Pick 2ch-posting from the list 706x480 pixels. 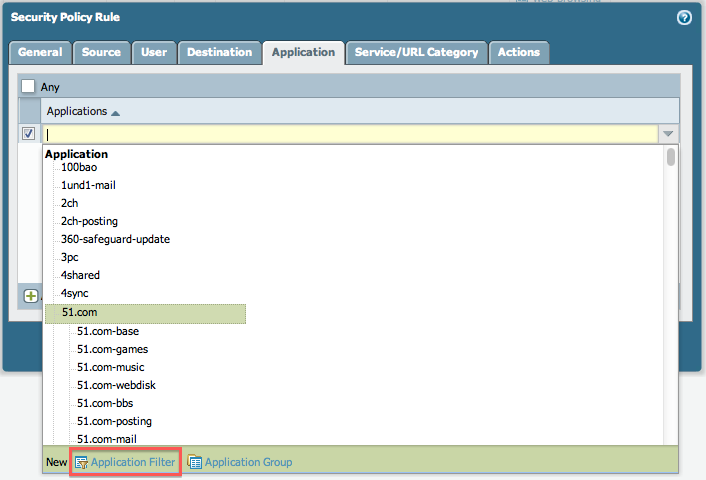tap(89, 222)
